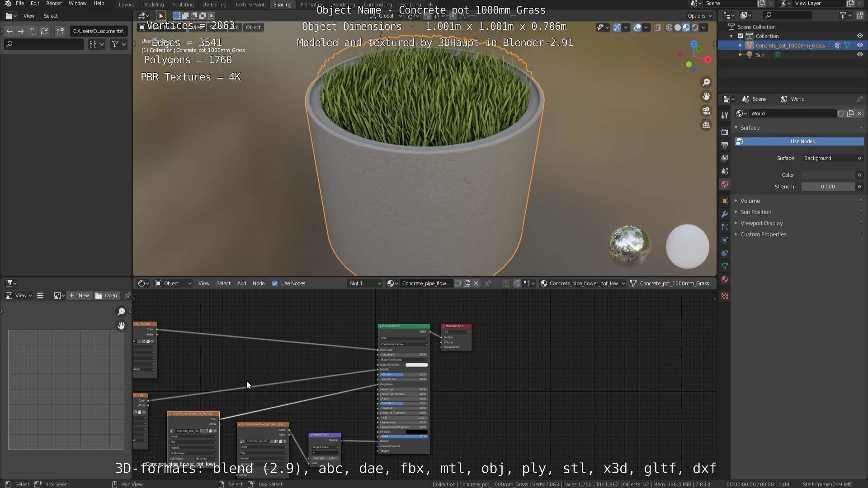Screen dimensions: 868x488
Task: Refresh the file browser list
Action: [x=44, y=31]
